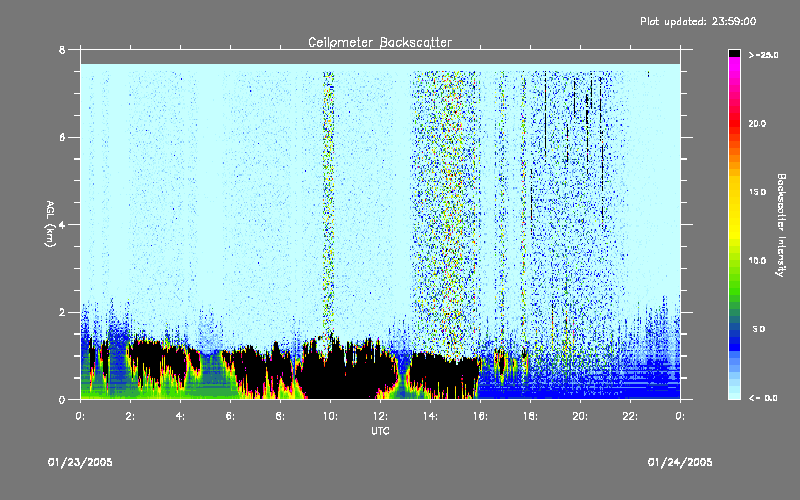Click the >=25.0 colorbar label

764,55
